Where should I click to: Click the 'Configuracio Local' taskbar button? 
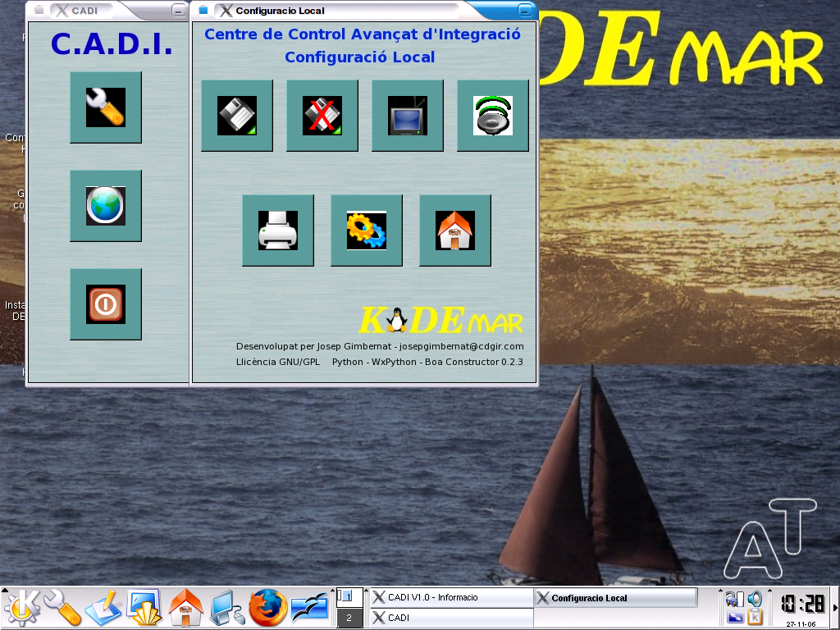click(615, 598)
